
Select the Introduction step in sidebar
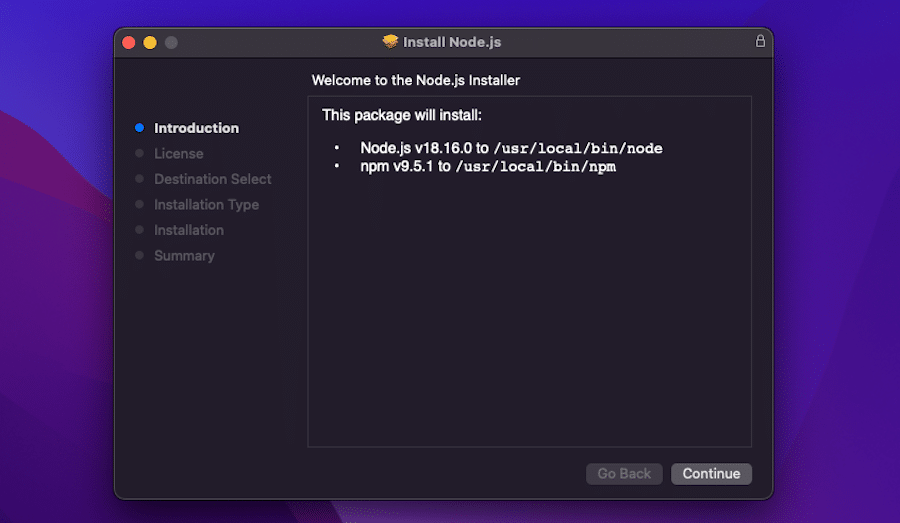196,128
